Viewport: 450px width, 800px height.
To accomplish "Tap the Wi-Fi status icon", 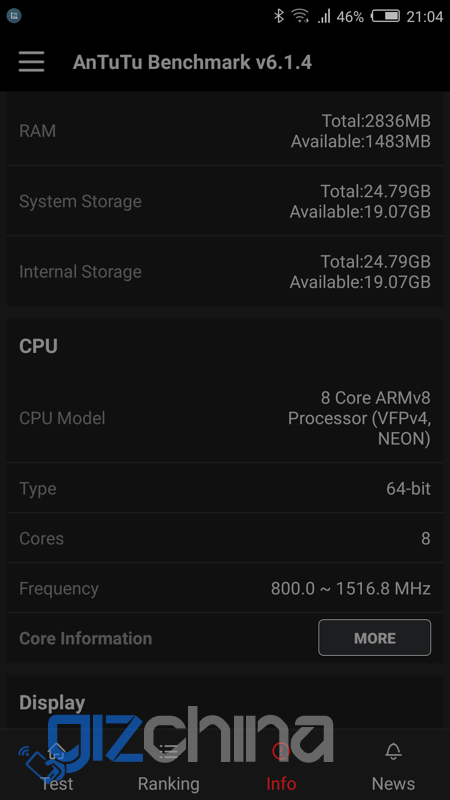I will point(300,16).
